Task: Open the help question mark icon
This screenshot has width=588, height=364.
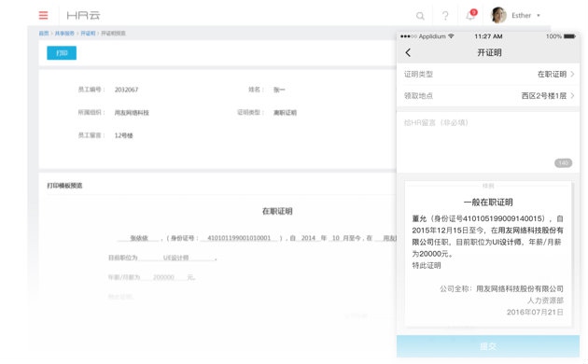Action: point(445,16)
